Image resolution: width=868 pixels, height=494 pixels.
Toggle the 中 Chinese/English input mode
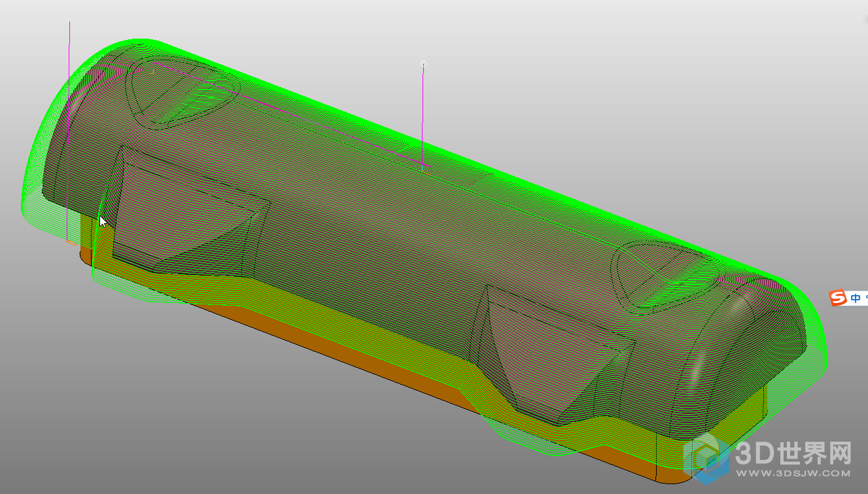coord(856,298)
